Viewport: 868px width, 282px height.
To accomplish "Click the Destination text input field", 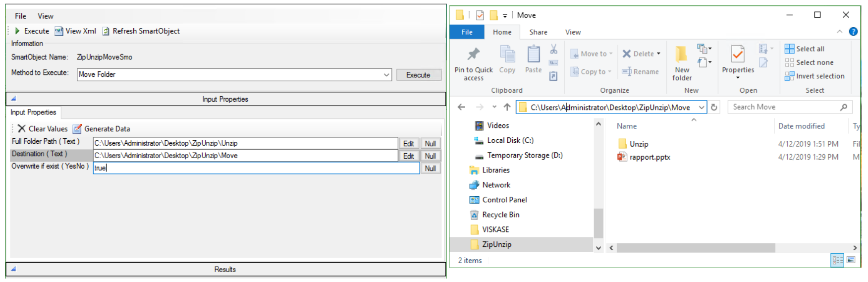I will point(245,156).
